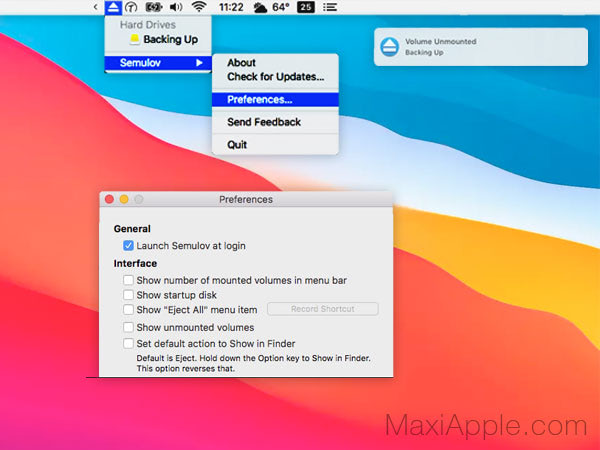The image size is (600, 450).
Task: Enable Show unmounted volumes checkbox
Action: [x=128, y=328]
